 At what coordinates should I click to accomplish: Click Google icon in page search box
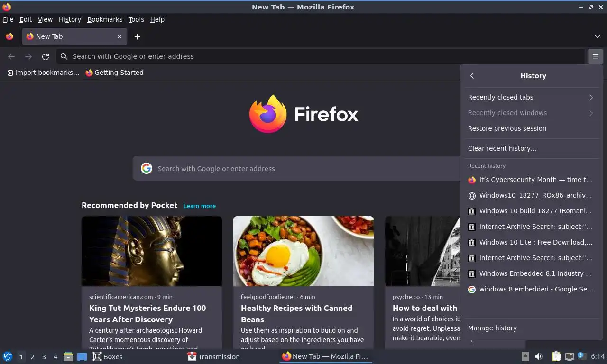[x=147, y=168]
